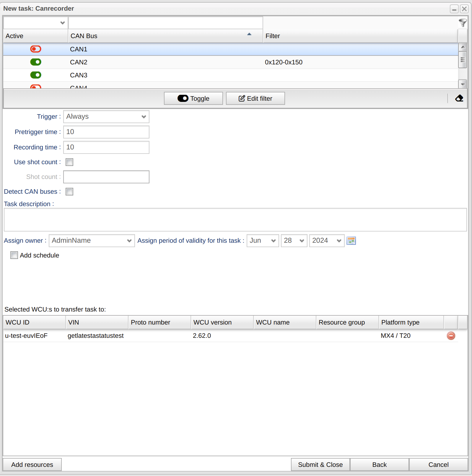The height and width of the screenshot is (476, 472).
Task: Click the Task description text area
Action: click(235, 220)
